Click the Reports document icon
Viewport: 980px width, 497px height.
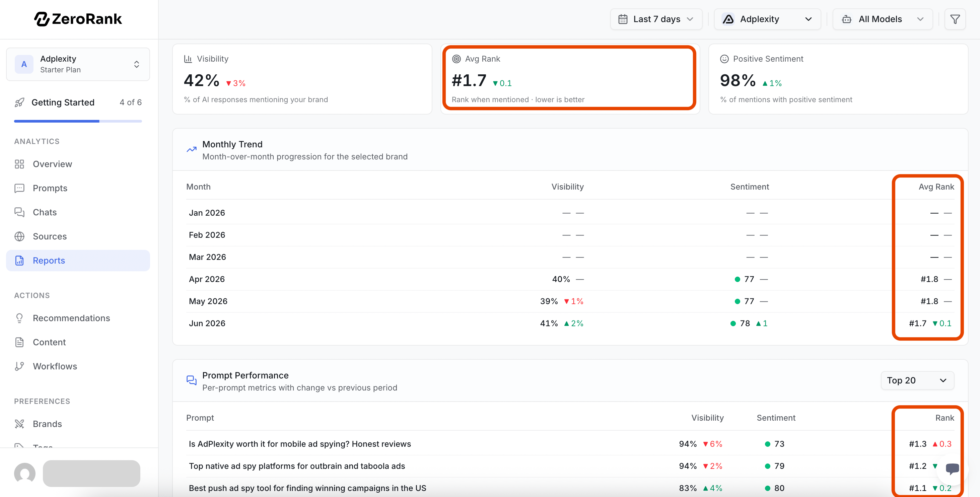pyautogui.click(x=19, y=260)
